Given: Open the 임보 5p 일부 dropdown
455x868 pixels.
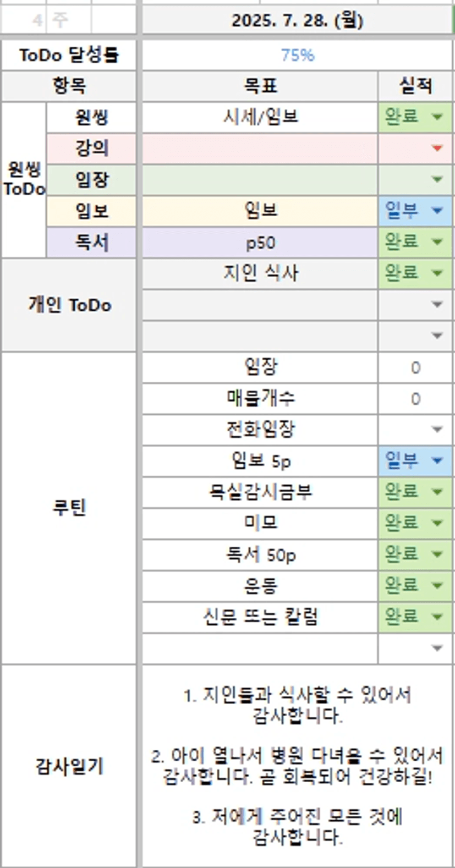Looking at the screenshot, I should 437,460.
